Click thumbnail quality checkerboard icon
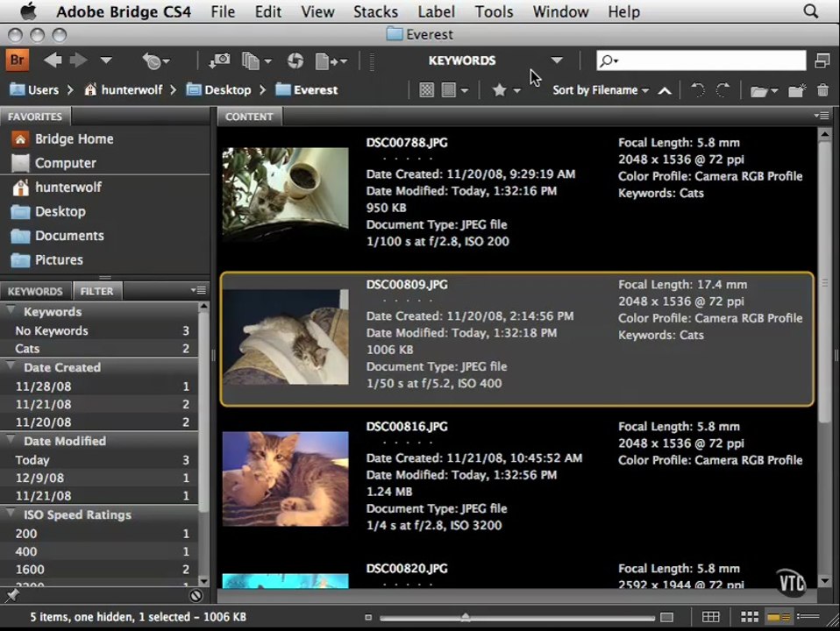The width and height of the screenshot is (840, 631). 426,90
